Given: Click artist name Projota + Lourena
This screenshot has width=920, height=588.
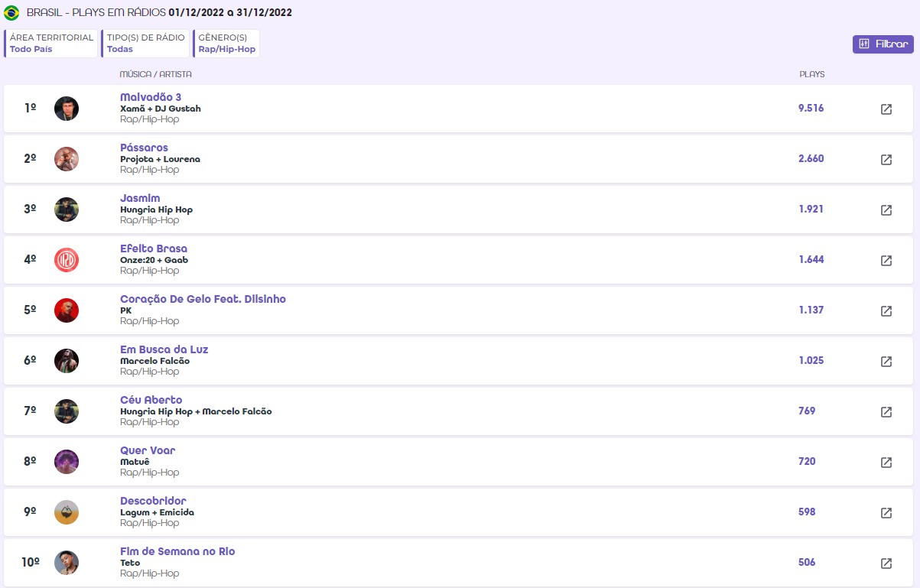Looking at the screenshot, I should pyautogui.click(x=160, y=159).
